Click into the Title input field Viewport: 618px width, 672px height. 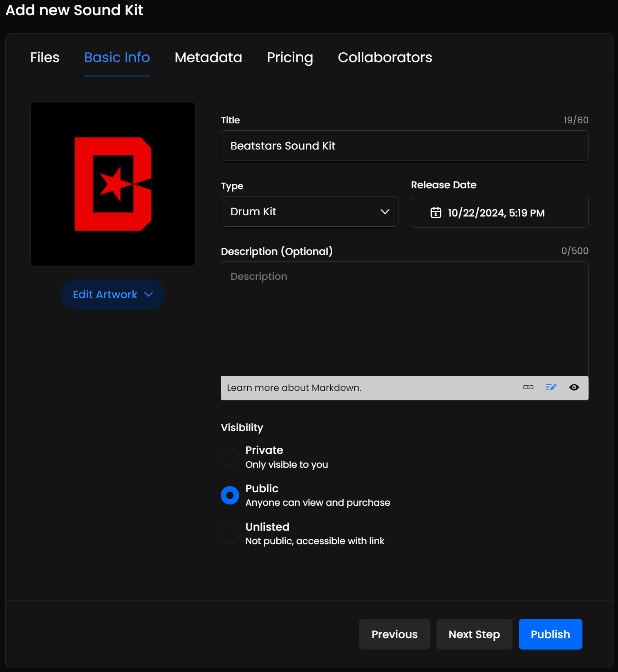pos(404,146)
